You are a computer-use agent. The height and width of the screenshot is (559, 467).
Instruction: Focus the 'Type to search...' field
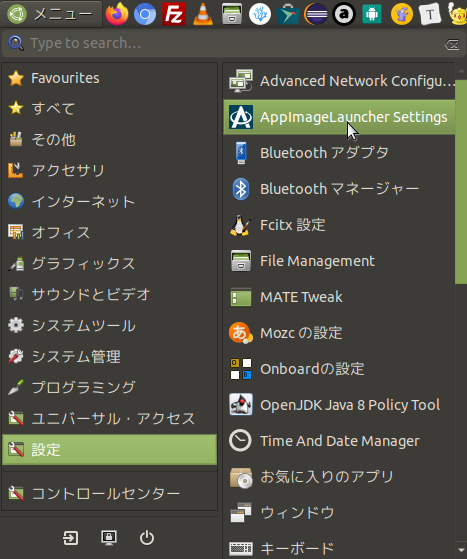pyautogui.click(x=234, y=43)
